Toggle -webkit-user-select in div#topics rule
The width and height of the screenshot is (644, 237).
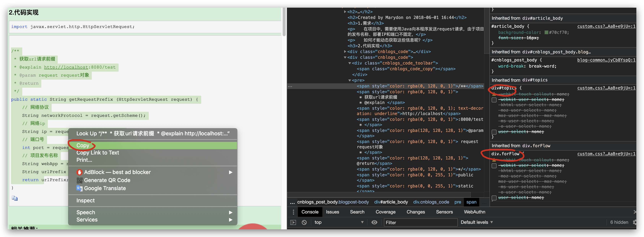(x=494, y=100)
